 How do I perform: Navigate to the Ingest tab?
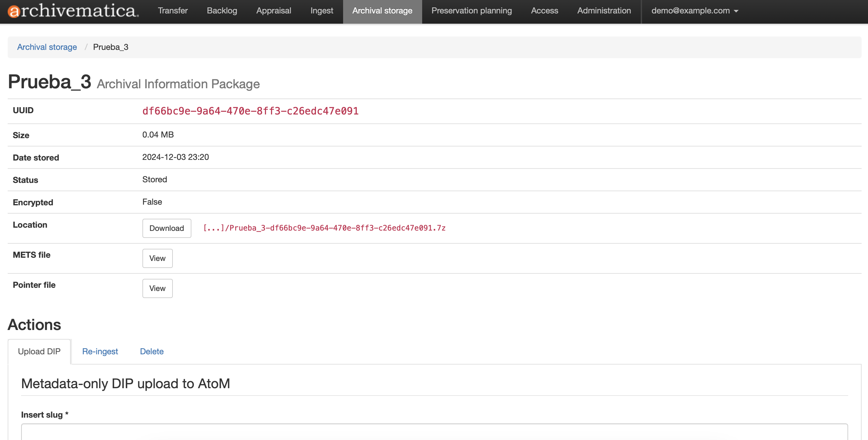tap(321, 11)
